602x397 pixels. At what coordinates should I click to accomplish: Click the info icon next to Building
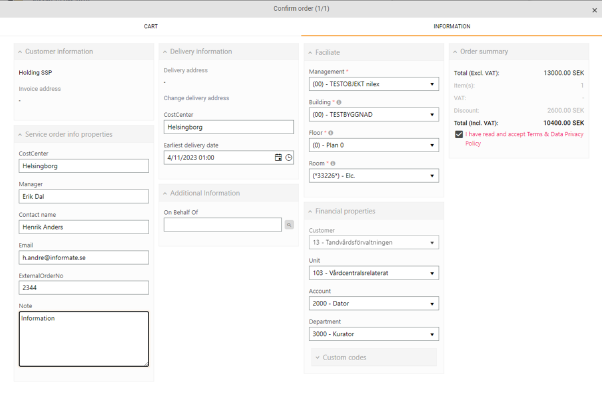[x=339, y=103]
